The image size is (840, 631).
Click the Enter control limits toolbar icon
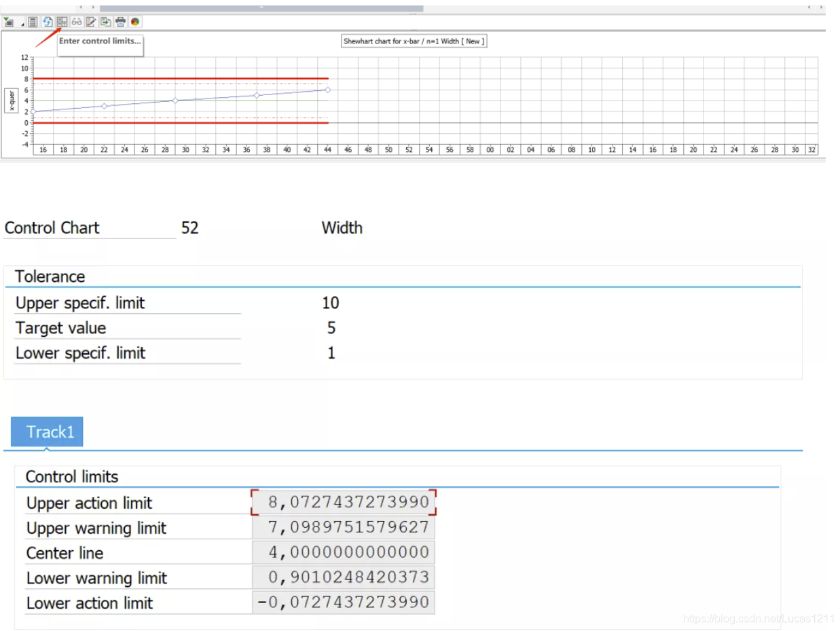[x=62, y=22]
